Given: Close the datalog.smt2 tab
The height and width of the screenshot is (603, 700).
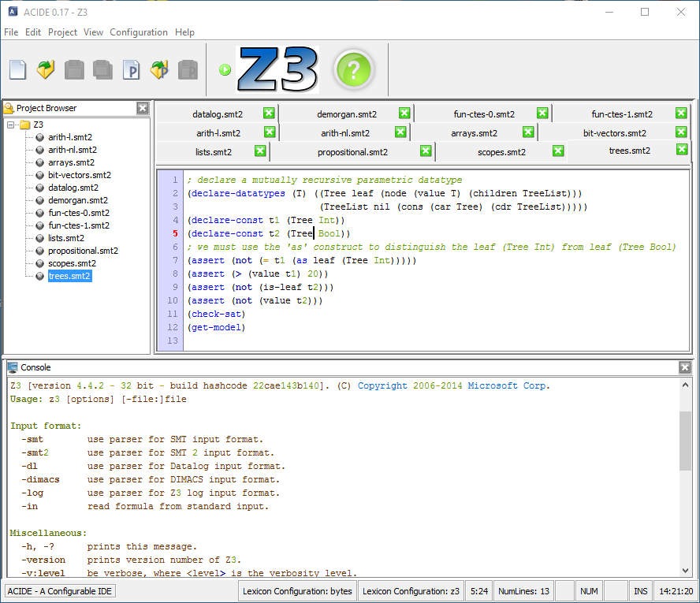Looking at the screenshot, I should click(x=269, y=114).
